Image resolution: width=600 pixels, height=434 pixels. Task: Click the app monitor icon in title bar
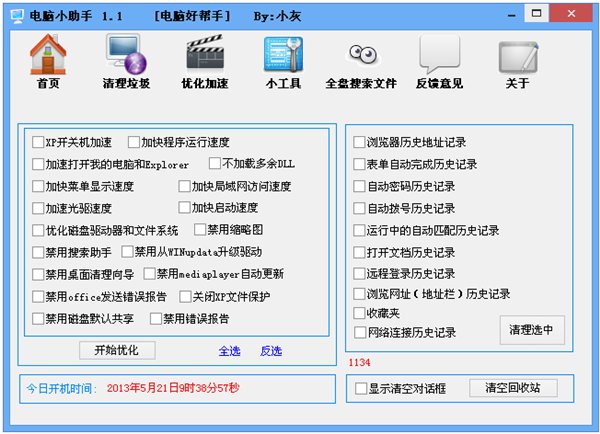(17, 16)
